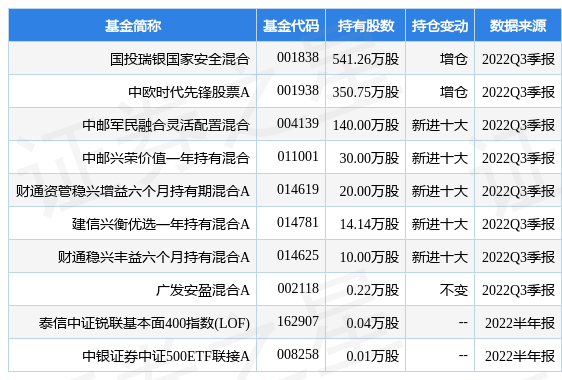Click 2022Q3季报 in the 001838 row
Viewport: 562px width, 380px height.
(x=518, y=59)
